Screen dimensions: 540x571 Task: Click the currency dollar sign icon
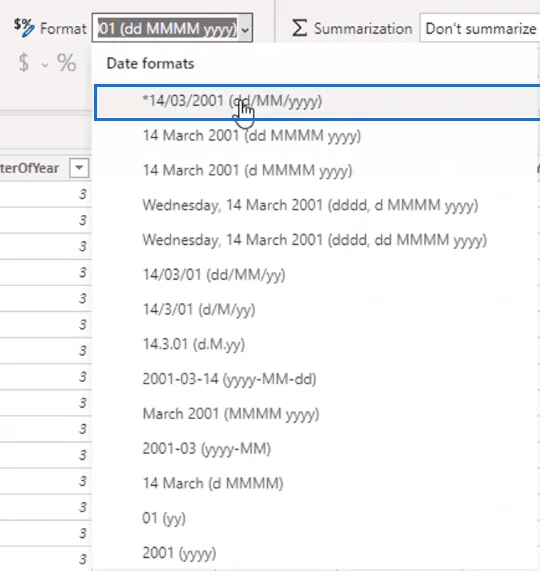pyautogui.click(x=24, y=62)
